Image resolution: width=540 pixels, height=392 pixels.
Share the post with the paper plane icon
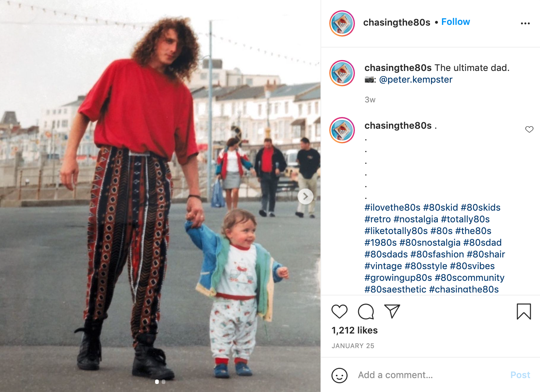point(392,311)
